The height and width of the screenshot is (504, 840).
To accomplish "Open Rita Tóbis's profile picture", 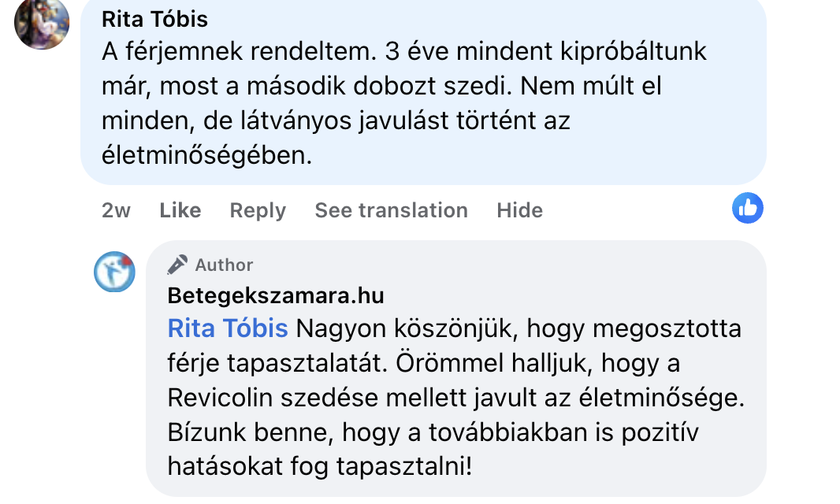I will click(42, 22).
